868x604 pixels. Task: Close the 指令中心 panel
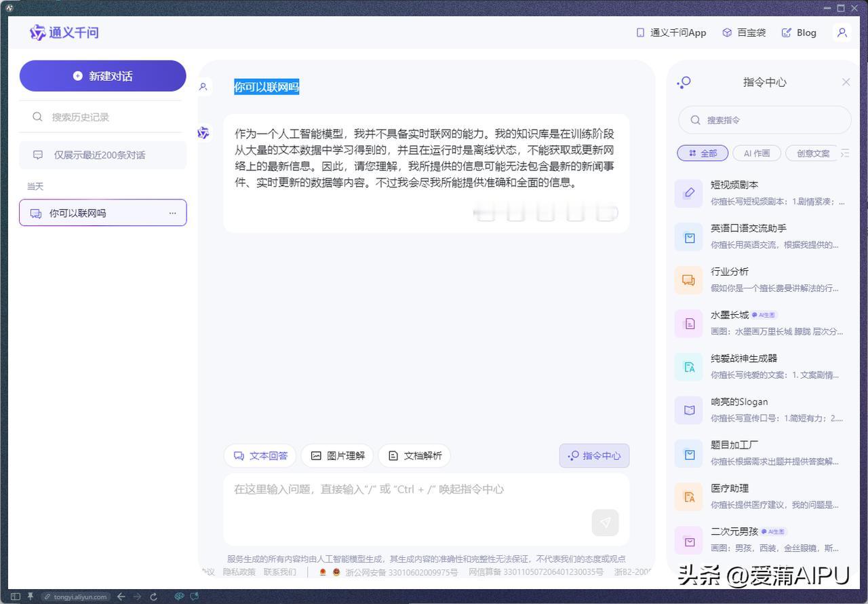846,82
